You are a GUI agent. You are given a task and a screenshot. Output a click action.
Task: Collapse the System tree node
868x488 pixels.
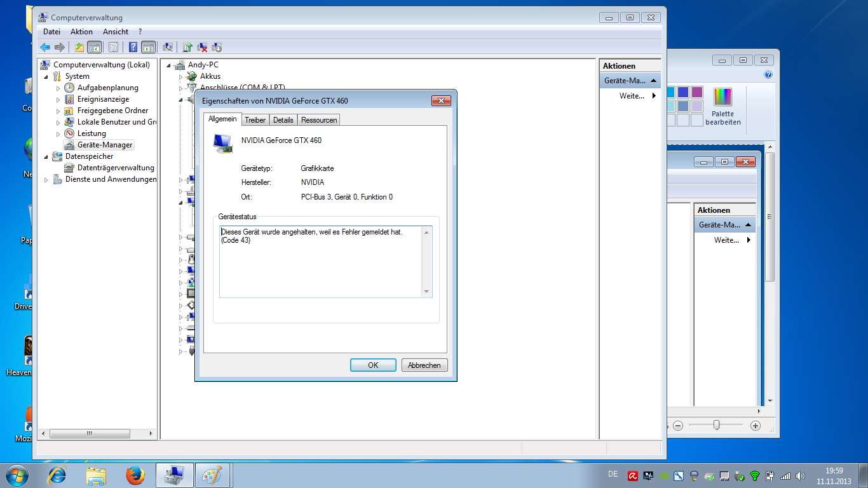tap(46, 76)
